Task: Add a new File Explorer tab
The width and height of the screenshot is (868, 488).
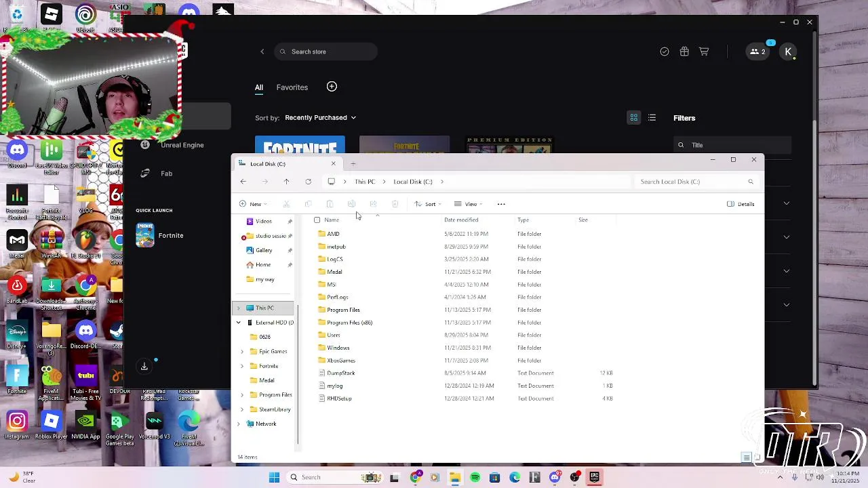Action: pyautogui.click(x=353, y=163)
